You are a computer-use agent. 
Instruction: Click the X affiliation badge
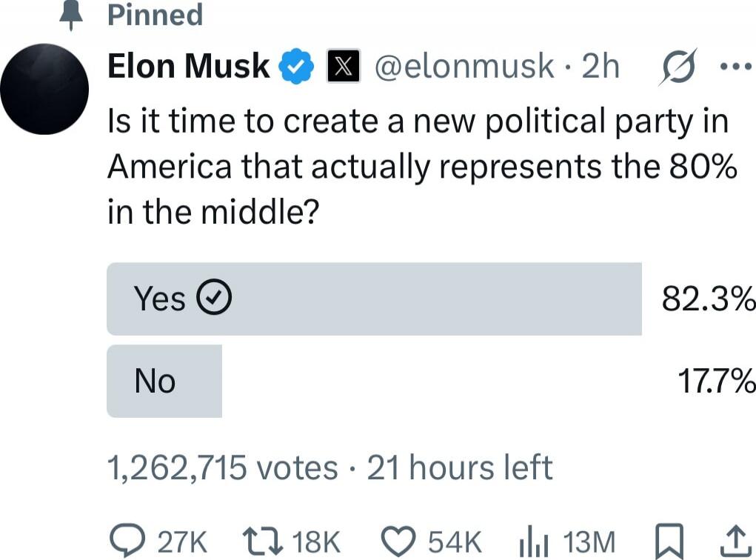point(343,66)
